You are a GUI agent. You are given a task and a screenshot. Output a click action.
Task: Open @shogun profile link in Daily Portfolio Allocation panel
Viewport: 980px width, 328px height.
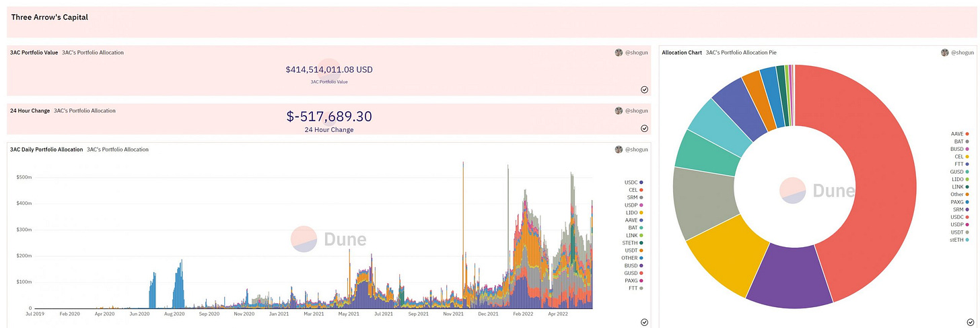(x=637, y=150)
